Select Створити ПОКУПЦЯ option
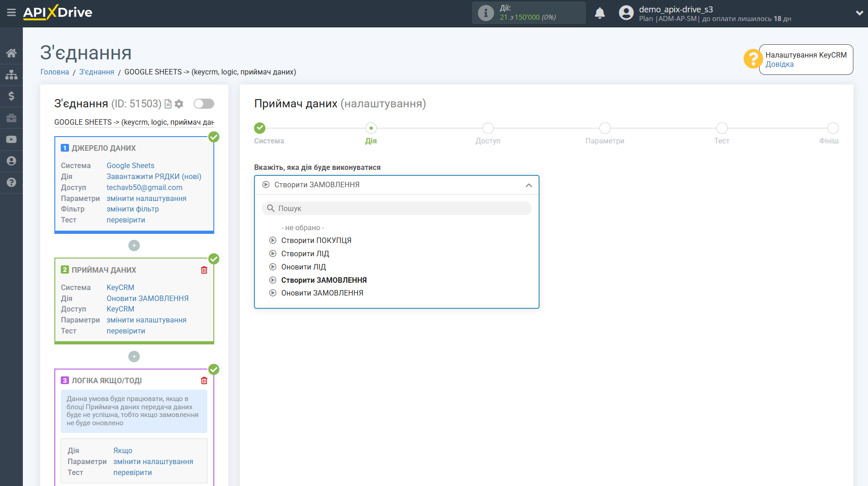This screenshot has height=486, width=868. 316,240
